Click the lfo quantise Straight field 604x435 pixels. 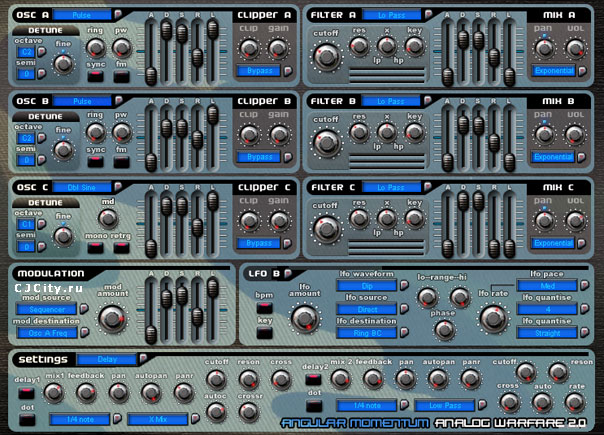[x=547, y=333]
